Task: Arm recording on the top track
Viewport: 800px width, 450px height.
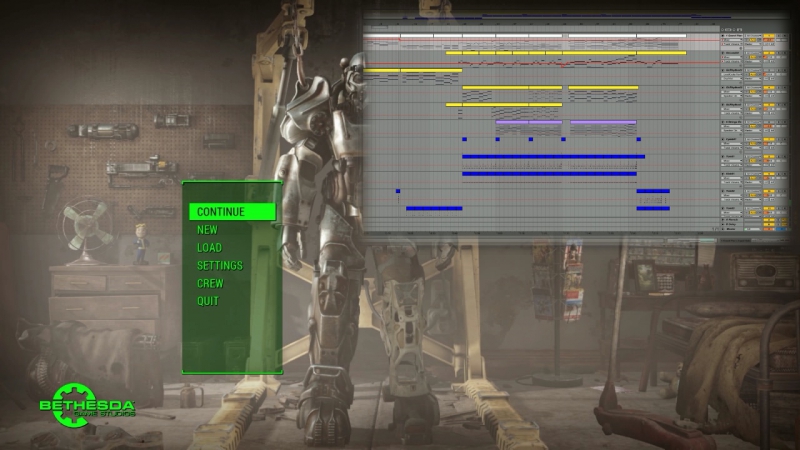Action: point(785,36)
